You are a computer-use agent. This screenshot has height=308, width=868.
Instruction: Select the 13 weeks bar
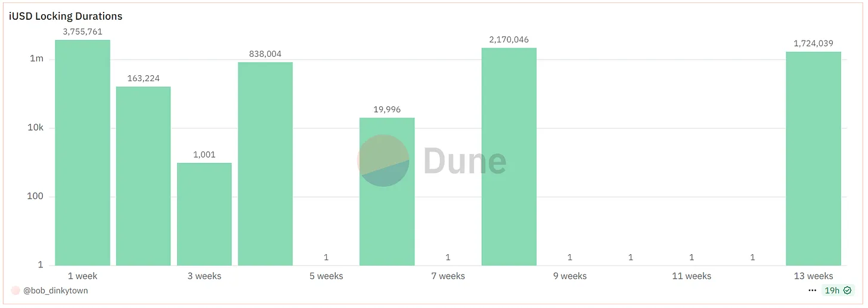point(814,159)
